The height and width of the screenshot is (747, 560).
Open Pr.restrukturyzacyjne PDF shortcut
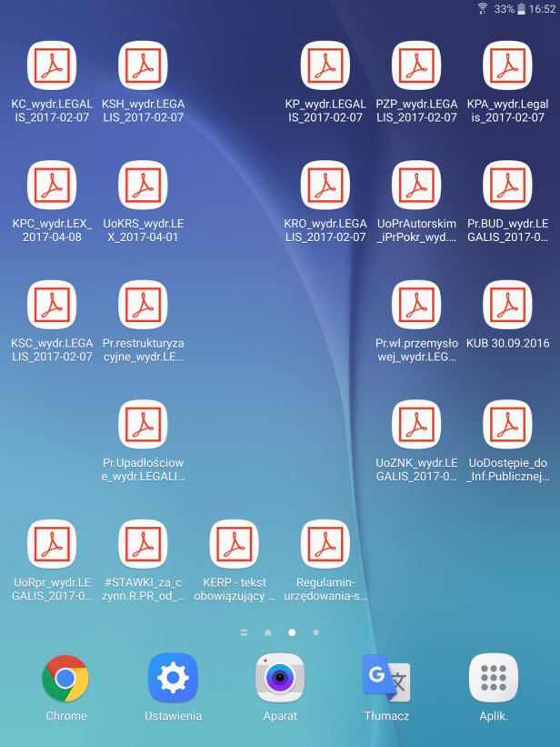coord(143,305)
